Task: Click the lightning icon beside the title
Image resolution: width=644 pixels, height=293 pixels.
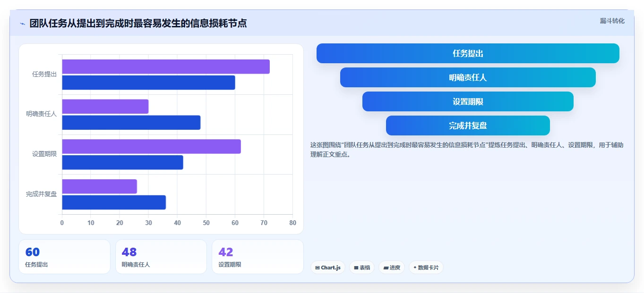Action: [22, 24]
